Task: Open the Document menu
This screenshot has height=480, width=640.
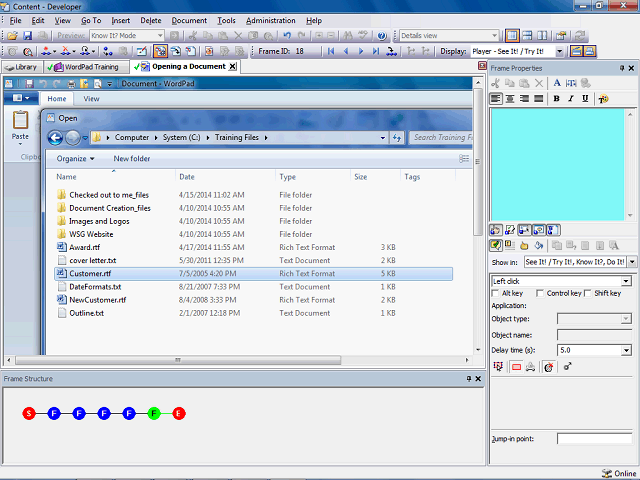Action: (x=189, y=20)
